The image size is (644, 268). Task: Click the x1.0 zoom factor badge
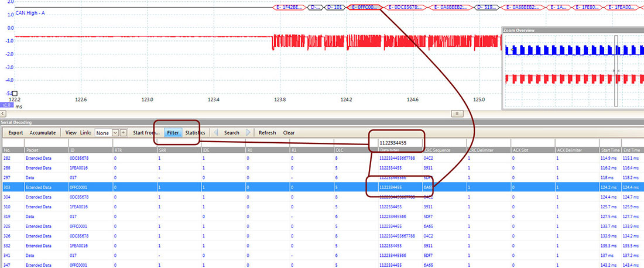point(7,105)
